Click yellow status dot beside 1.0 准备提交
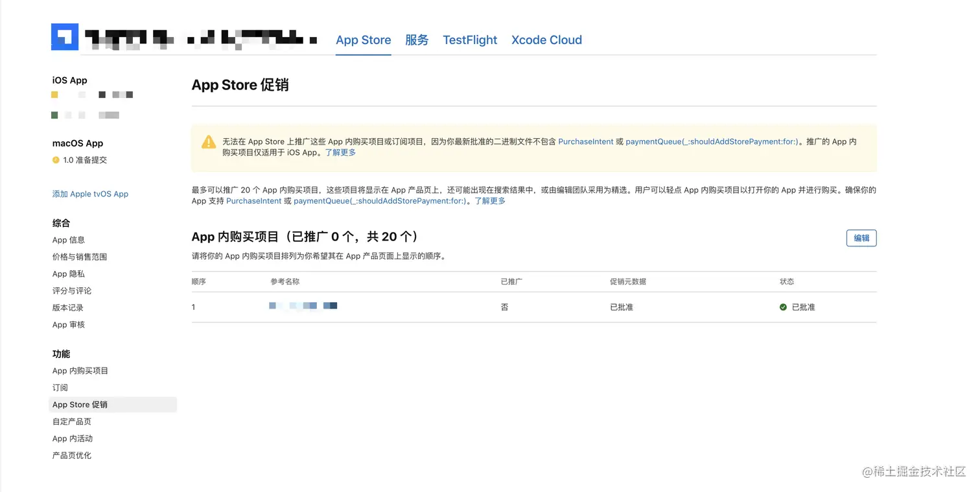Viewport: 980px width, 492px height. click(56, 160)
